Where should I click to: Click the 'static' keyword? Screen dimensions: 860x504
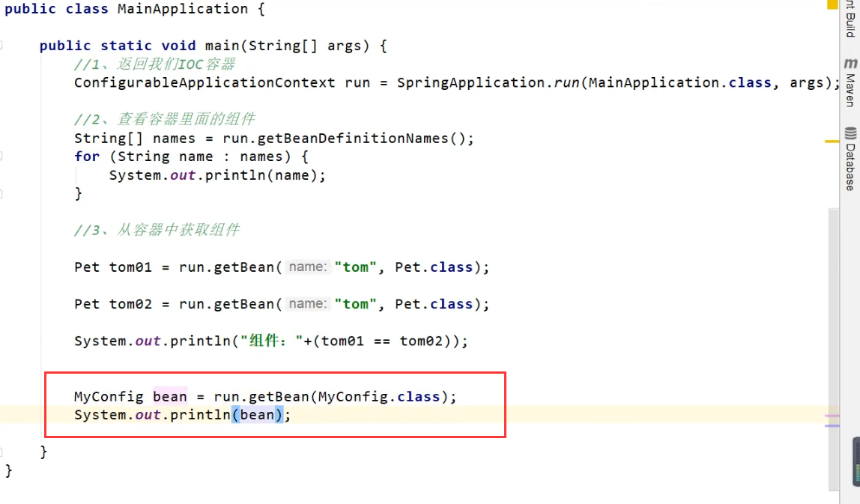(x=126, y=46)
